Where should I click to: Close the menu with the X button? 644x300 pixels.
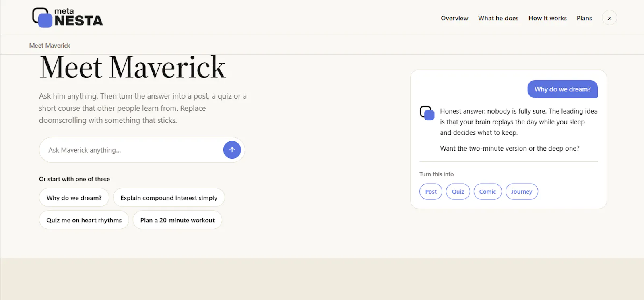609,18
